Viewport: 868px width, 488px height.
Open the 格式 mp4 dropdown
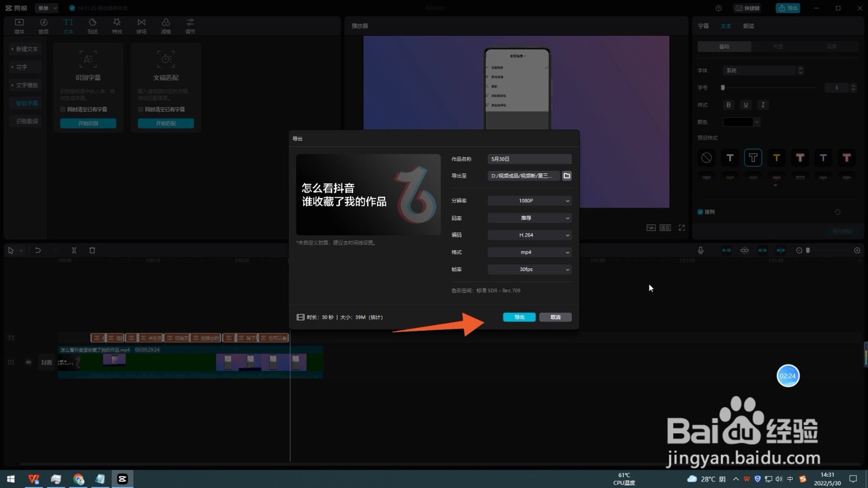(x=529, y=252)
